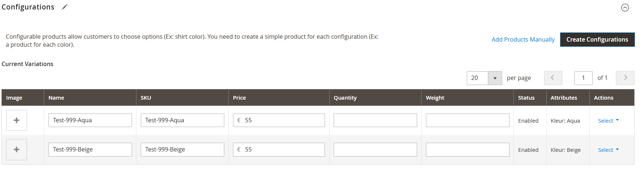Click the Quantity field for Test-999-Aqua

click(x=375, y=120)
